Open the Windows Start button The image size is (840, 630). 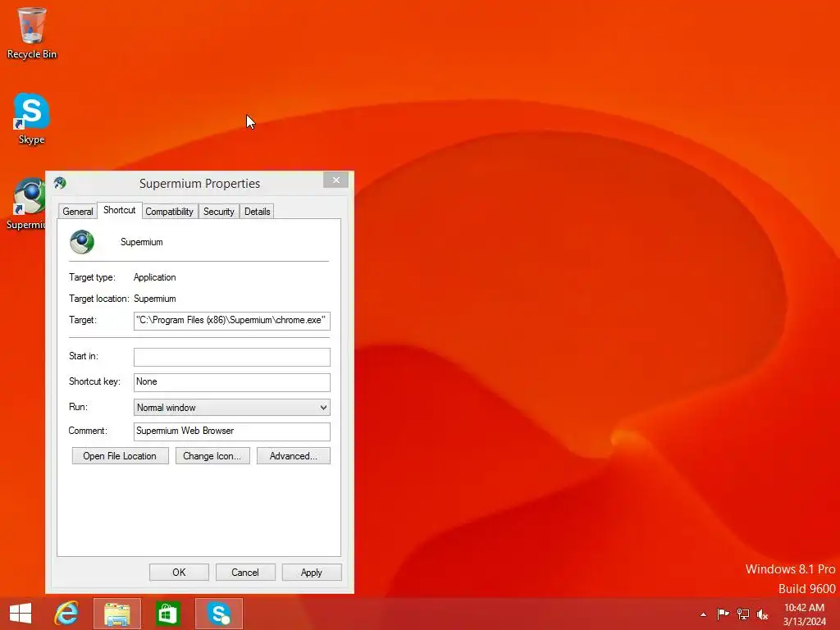[x=21, y=614]
